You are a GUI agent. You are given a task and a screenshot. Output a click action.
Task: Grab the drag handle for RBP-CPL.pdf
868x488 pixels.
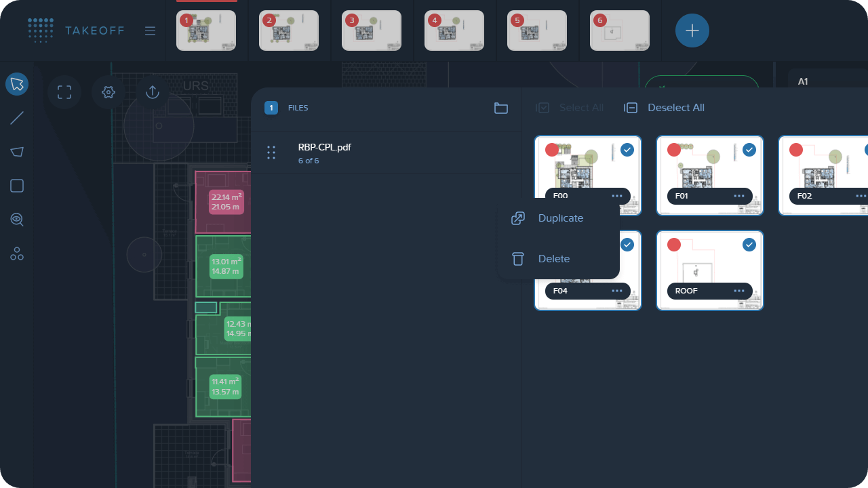271,152
